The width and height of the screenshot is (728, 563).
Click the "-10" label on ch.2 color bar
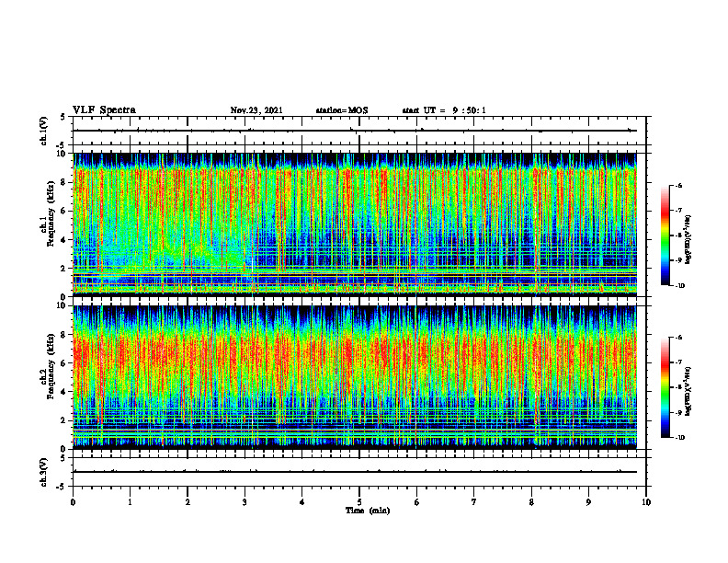[x=679, y=438]
